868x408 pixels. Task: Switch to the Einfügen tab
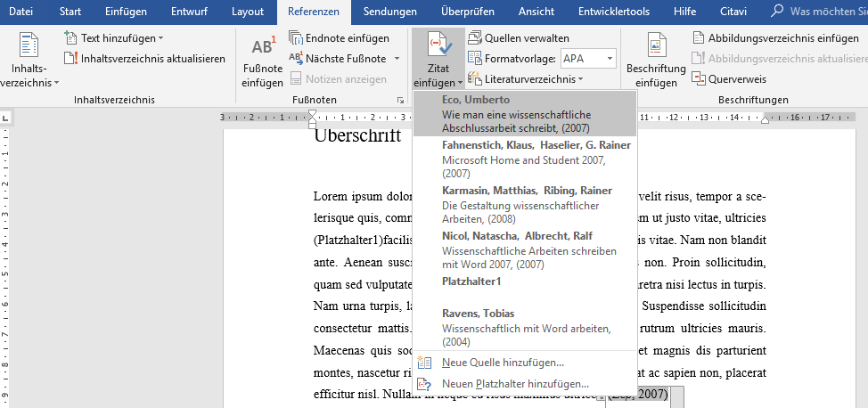click(126, 12)
